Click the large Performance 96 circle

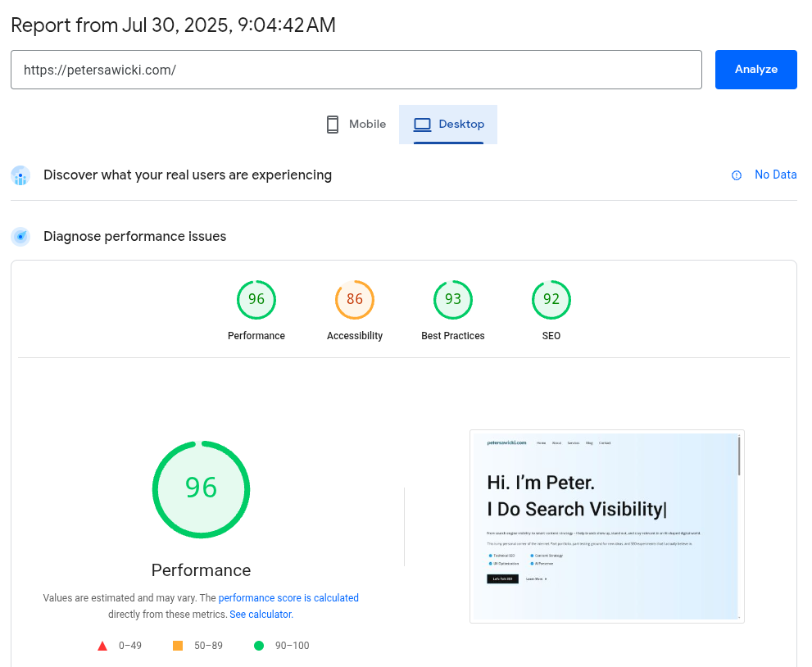[x=201, y=489]
